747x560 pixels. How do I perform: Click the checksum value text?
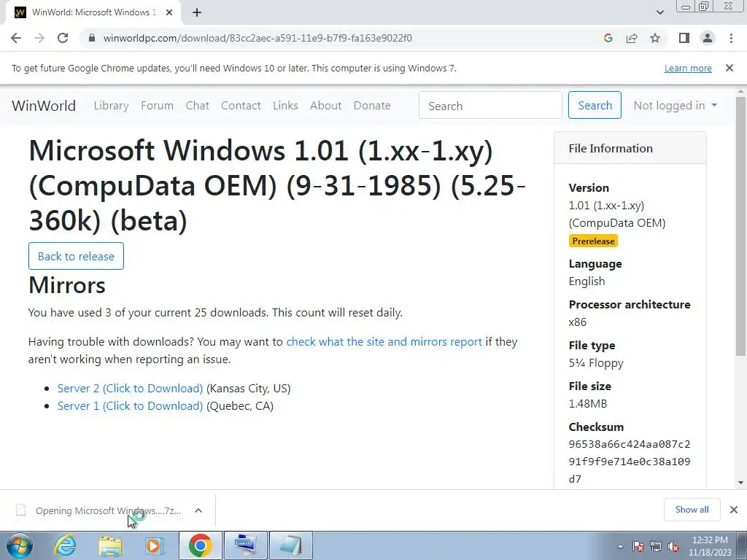point(630,462)
